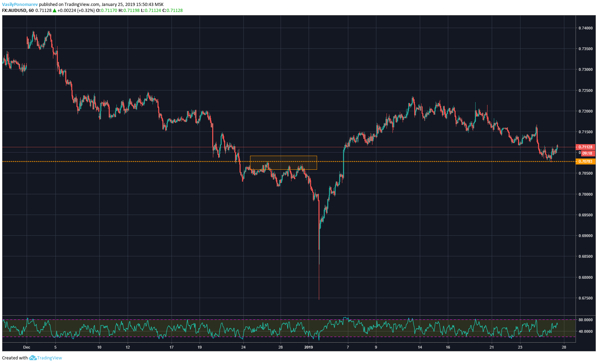The height and width of the screenshot is (364, 598).
Task: Click the countdown timer label 09:18
Action: click(x=587, y=153)
